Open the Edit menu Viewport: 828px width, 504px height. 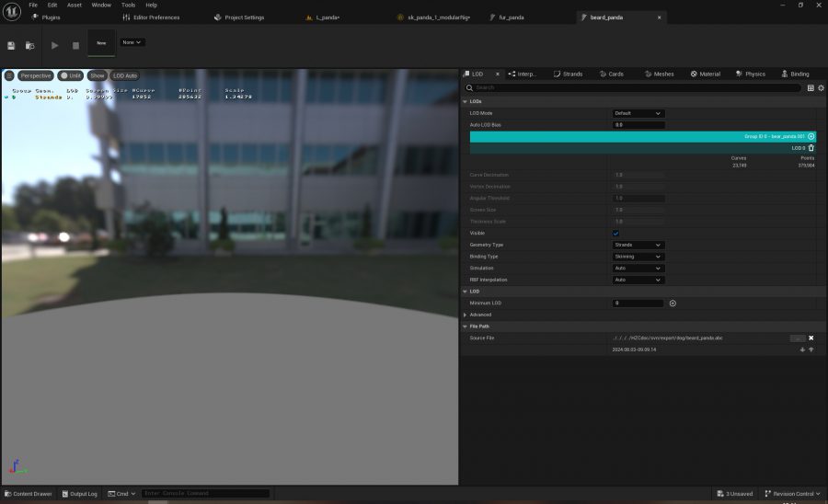click(52, 5)
